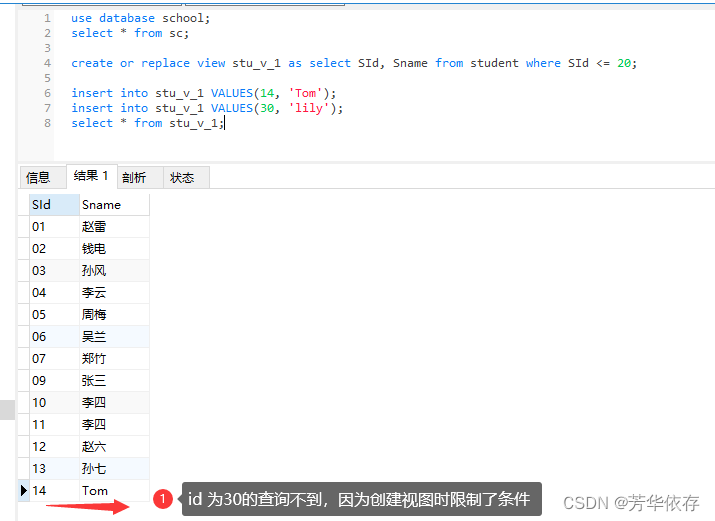Screen dimensions: 715x521
Task: Click SId cell 11
Action: point(54,424)
